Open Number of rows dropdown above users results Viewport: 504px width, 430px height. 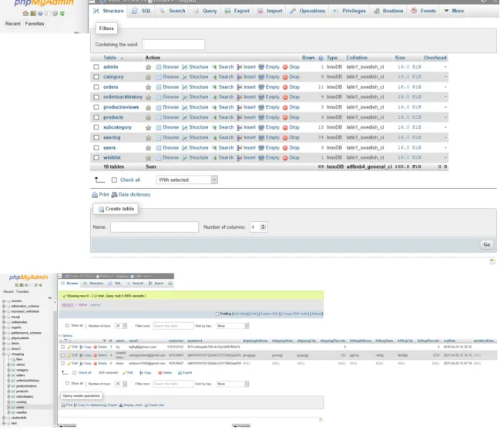[x=121, y=326]
